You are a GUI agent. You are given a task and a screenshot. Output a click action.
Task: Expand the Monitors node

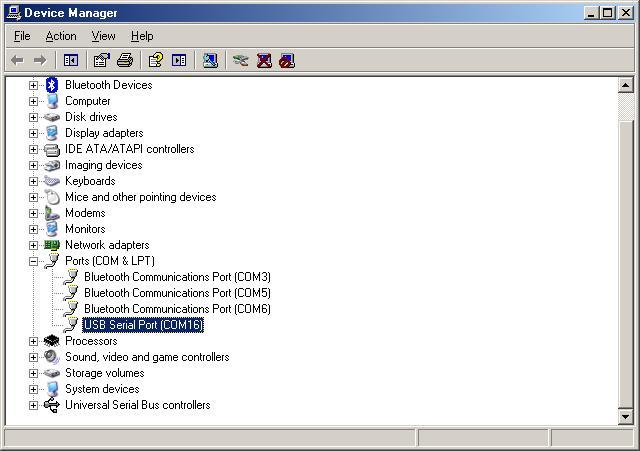33,229
